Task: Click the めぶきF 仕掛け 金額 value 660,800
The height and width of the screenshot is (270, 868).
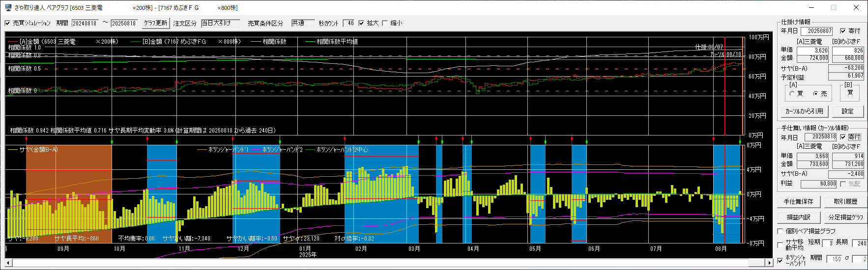Action: coord(848,58)
